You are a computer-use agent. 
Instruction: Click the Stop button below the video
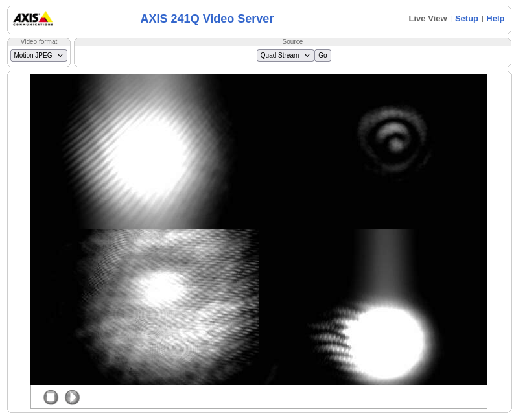51,397
